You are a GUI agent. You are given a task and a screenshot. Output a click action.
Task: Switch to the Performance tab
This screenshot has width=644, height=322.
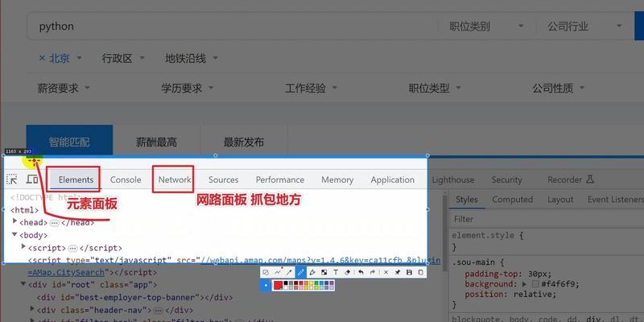point(280,180)
